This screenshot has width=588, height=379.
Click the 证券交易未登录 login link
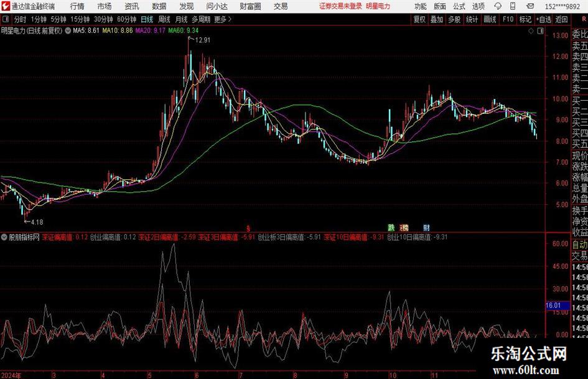click(340, 6)
